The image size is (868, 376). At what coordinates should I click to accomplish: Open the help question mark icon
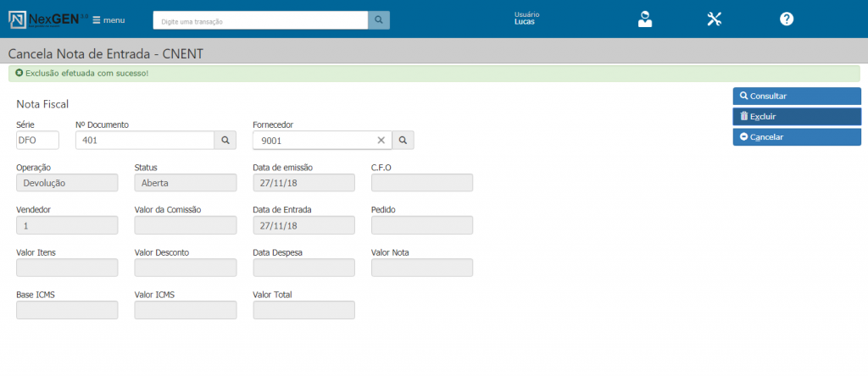tap(787, 19)
